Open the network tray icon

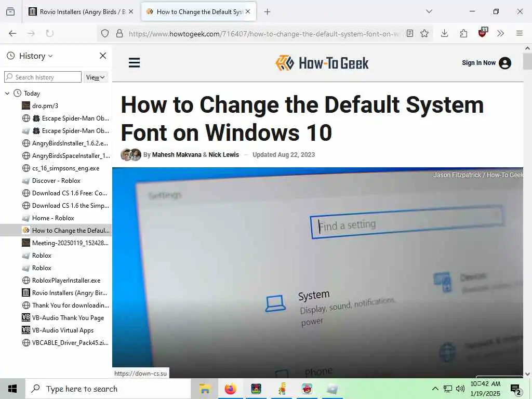point(448,389)
